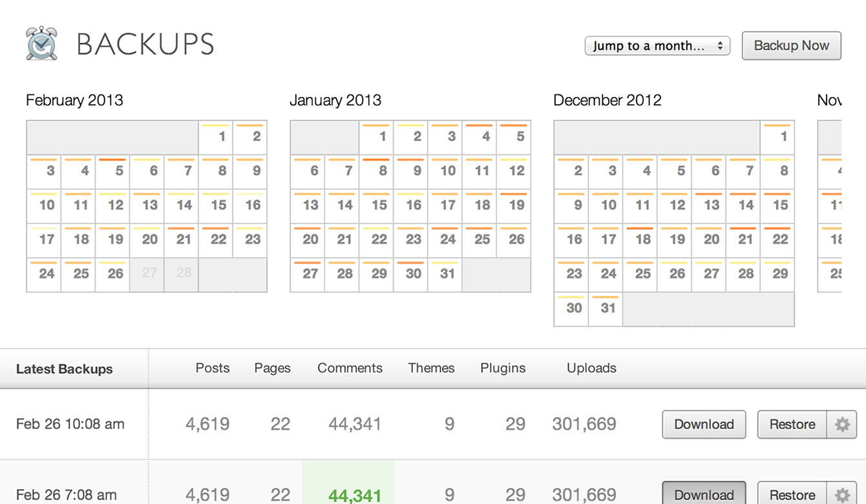Image resolution: width=866 pixels, height=504 pixels.
Task: Restore the Feb 26 10:08 am backup
Action: [792, 425]
